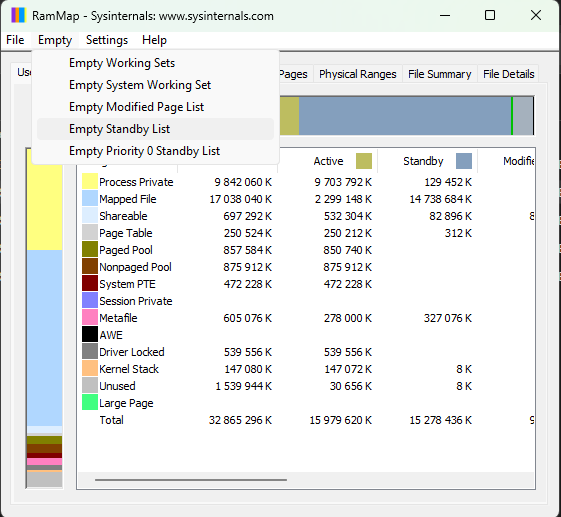Maximize the RamMap window
Viewport: 561px width, 517px height.
[490, 15]
